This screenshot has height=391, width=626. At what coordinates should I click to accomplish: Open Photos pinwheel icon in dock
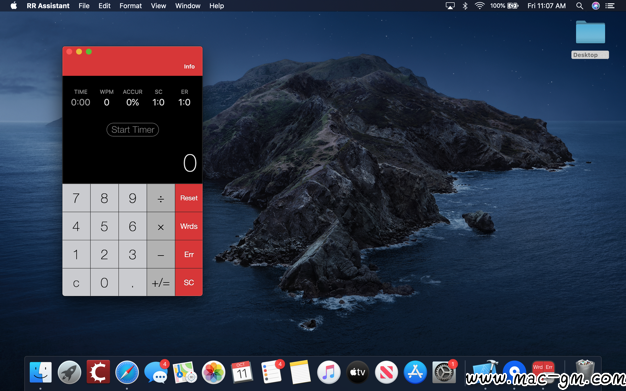214,372
